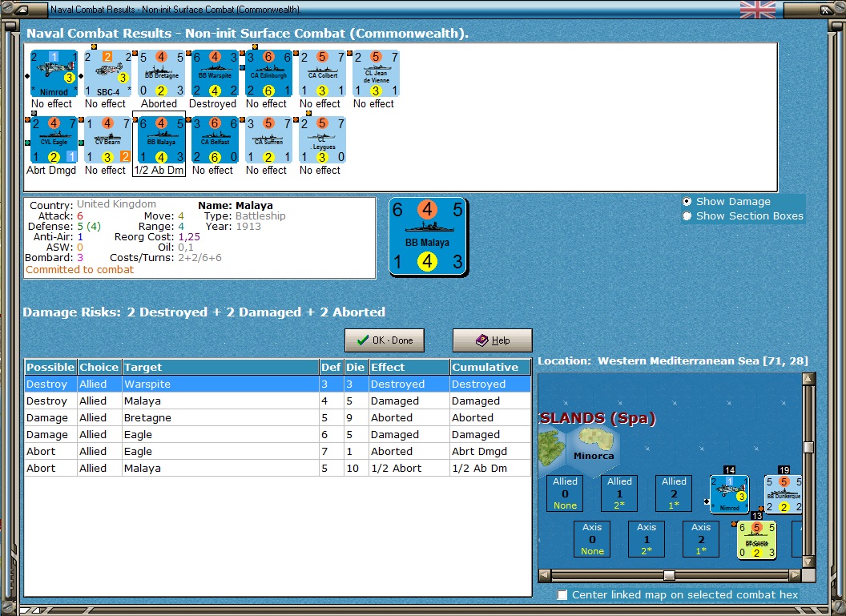Click the map vertical scrollbar thumb

[x=808, y=447]
